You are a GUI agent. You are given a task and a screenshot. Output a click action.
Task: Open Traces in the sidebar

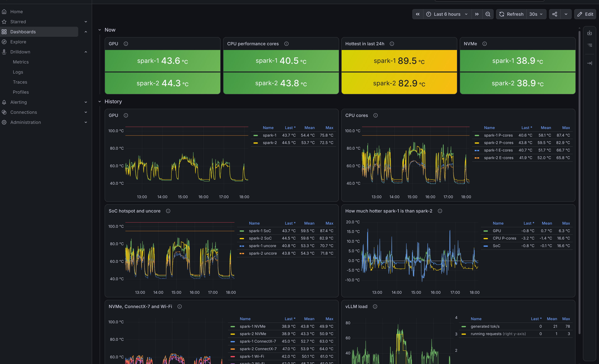[20, 82]
